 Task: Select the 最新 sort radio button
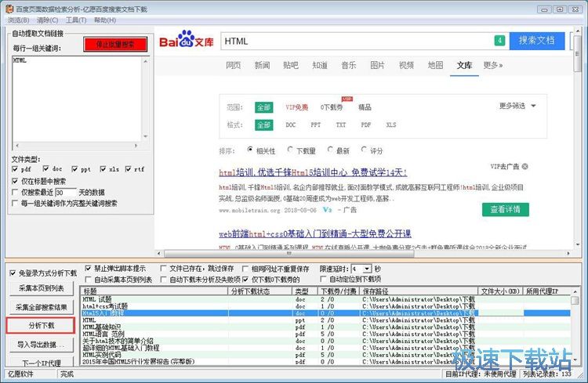click(x=330, y=150)
